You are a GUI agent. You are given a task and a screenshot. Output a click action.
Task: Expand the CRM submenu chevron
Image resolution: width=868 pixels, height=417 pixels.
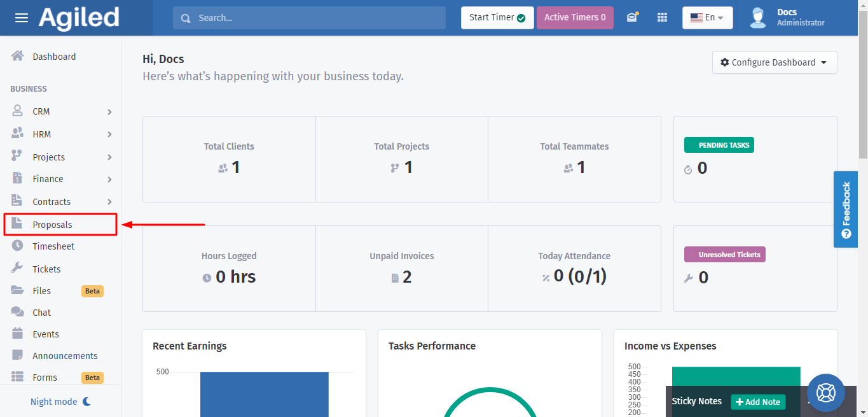110,112
